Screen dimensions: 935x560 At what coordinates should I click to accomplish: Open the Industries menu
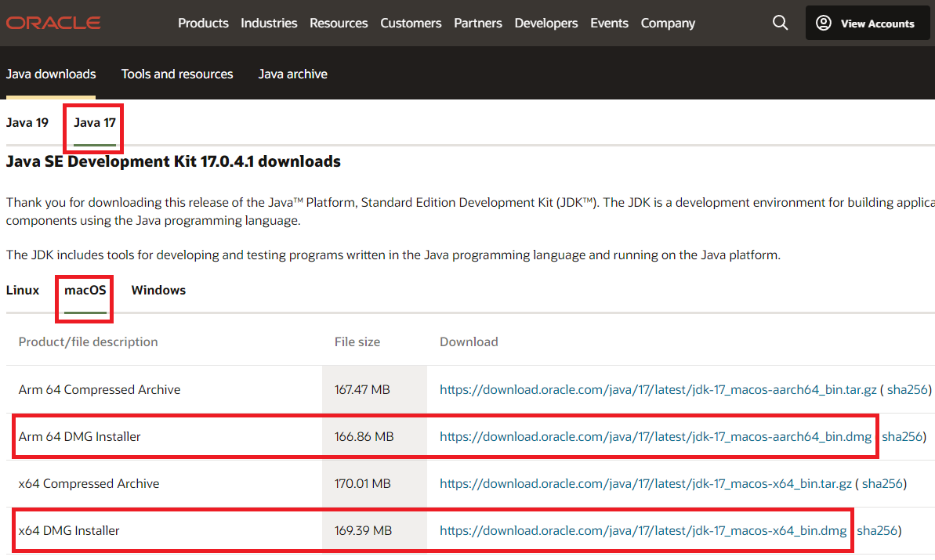269,23
